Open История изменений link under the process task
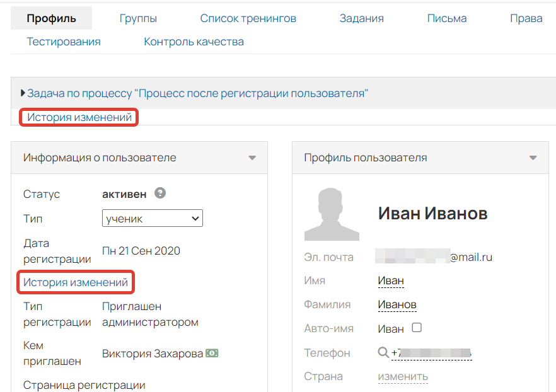556x392 pixels. pos(79,117)
